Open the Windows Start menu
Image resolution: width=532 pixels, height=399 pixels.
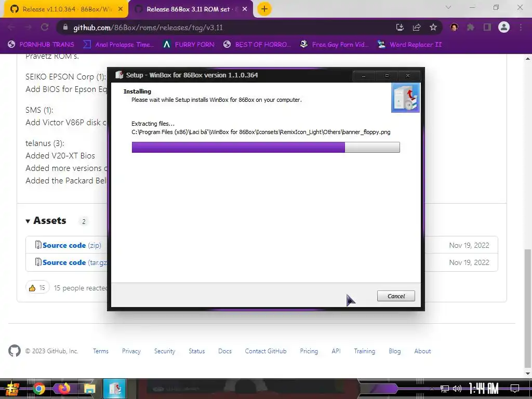[12, 389]
